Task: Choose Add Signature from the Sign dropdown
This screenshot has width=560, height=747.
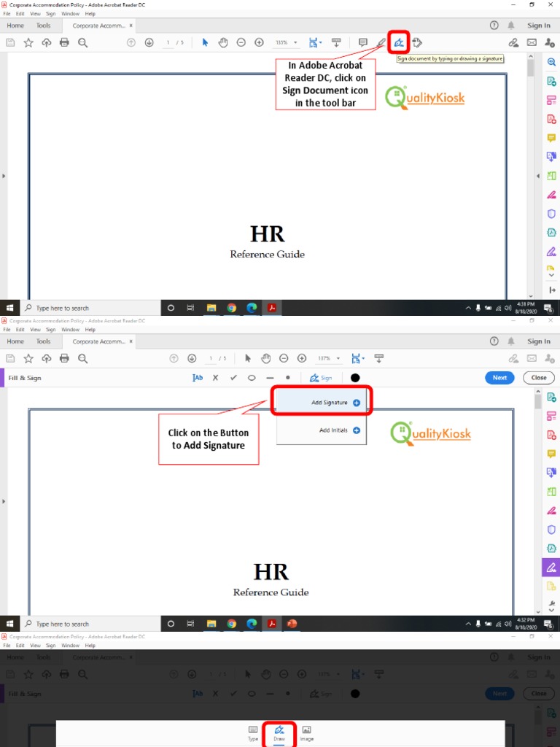Action: coord(322,403)
